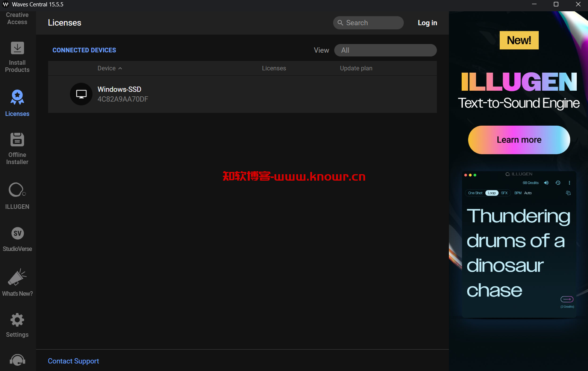Click the Log in link
Screen dimensions: 588x371
pyautogui.click(x=427, y=23)
